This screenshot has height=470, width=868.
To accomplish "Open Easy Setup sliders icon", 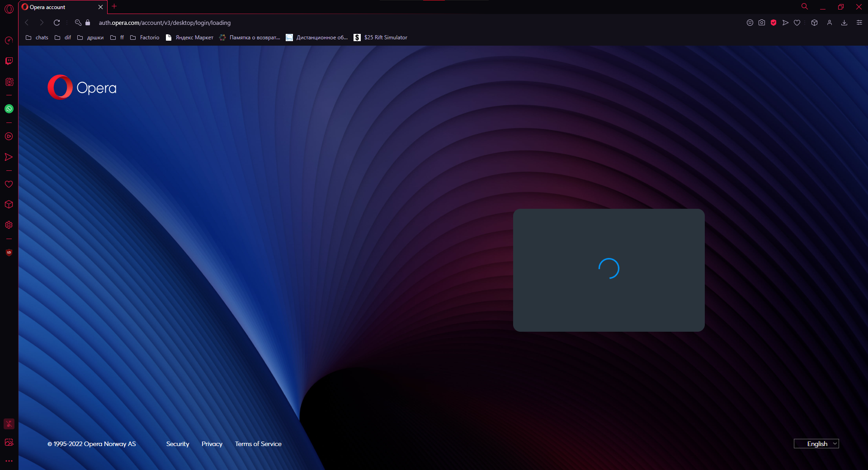I will click(x=859, y=23).
